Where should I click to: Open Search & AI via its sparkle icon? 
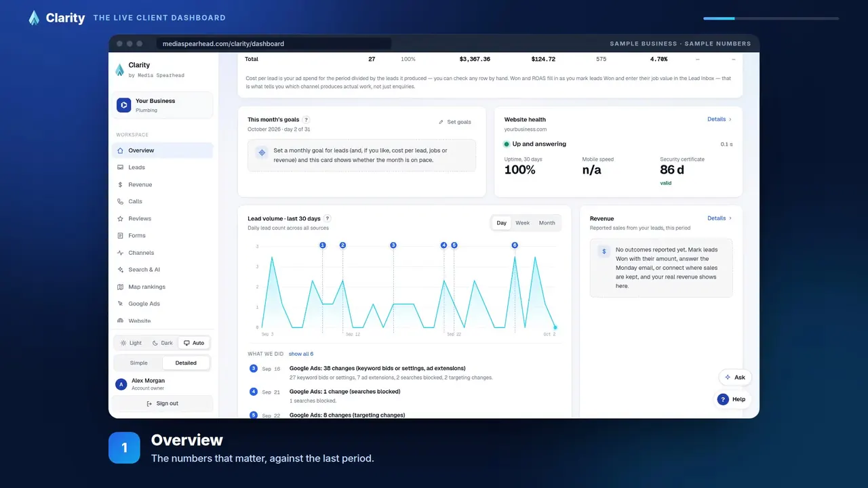tap(121, 270)
